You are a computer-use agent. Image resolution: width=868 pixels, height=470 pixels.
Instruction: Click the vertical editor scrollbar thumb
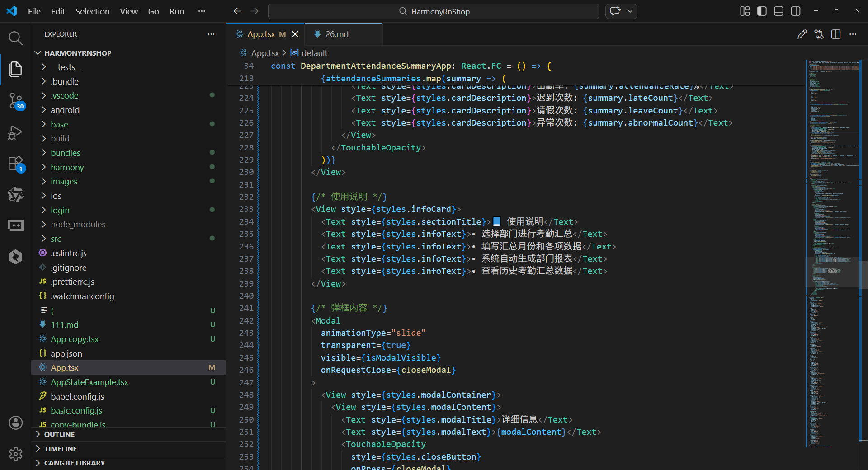coord(863,274)
